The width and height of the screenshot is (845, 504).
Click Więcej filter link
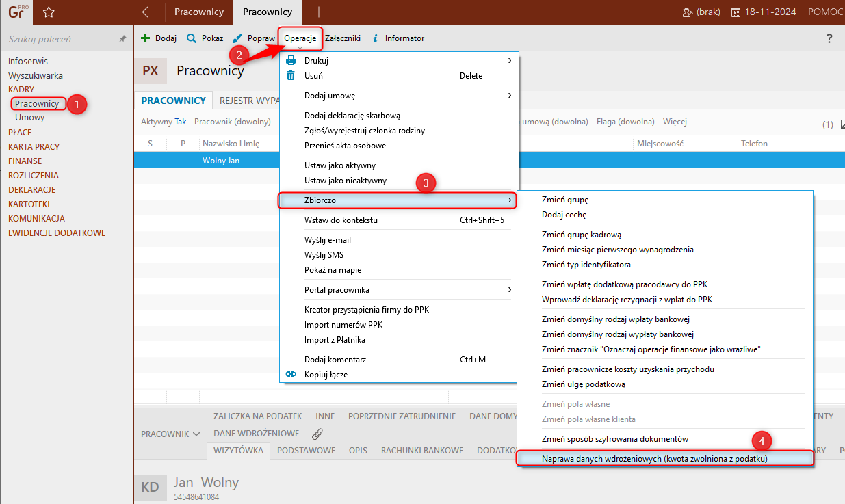pos(675,122)
